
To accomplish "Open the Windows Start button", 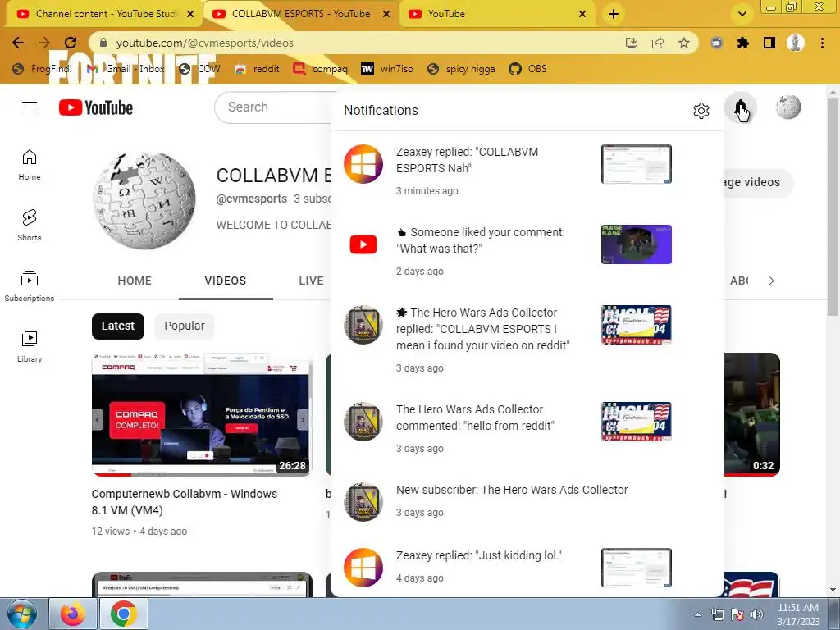I will click(21, 614).
